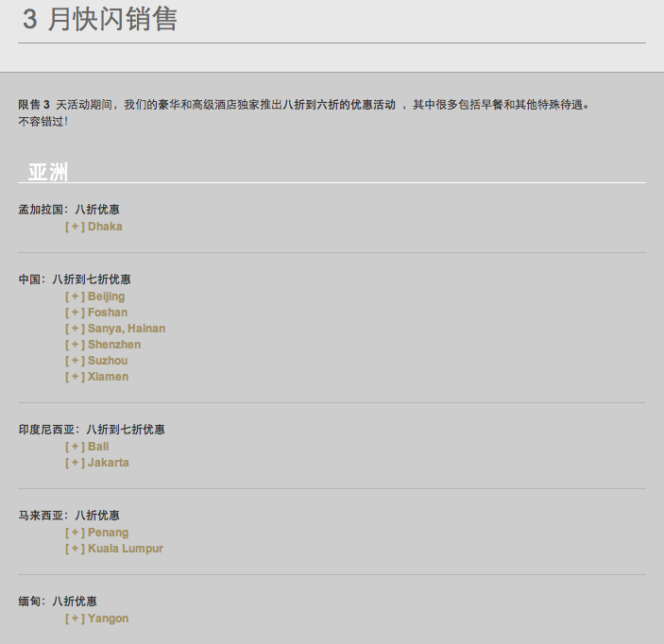Expand the [+] next to Beijing
This screenshot has height=644, width=664.
point(75,297)
